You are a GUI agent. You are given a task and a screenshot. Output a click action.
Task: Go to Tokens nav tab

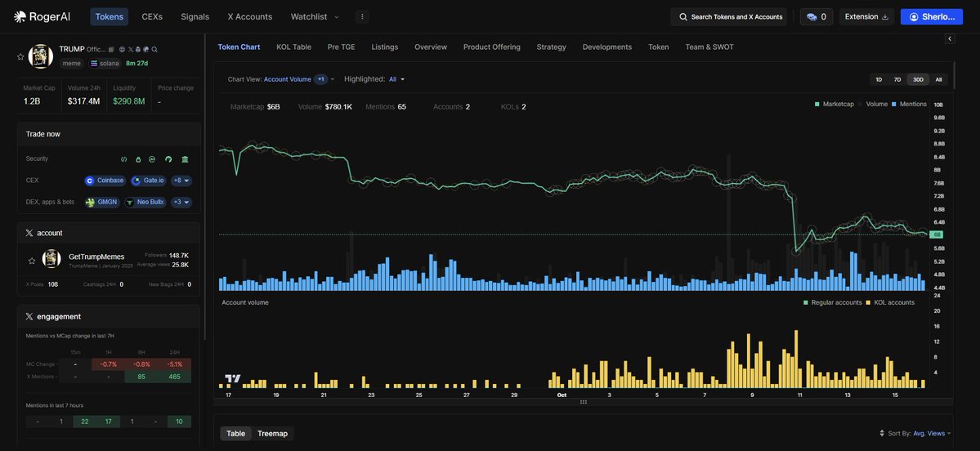point(110,17)
